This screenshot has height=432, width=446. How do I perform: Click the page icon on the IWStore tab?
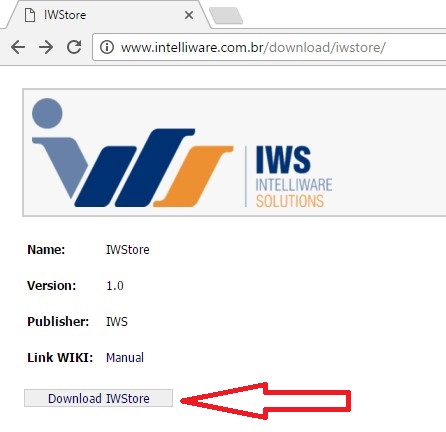tap(30, 15)
